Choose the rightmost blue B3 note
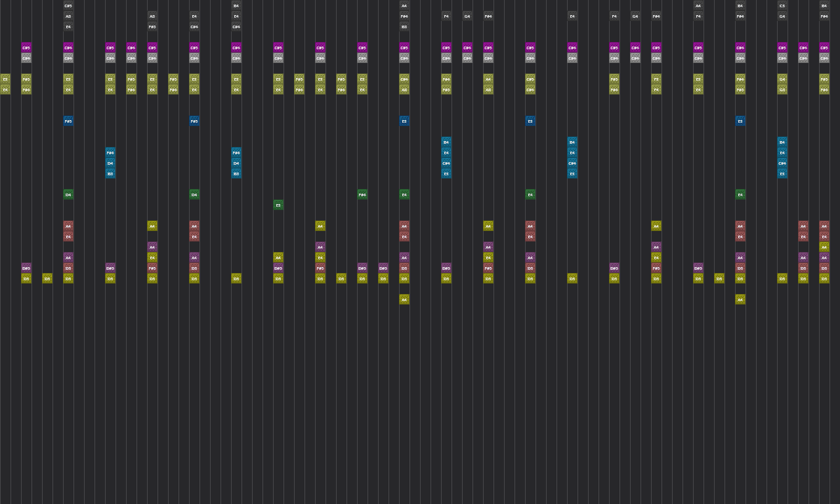Image resolution: width=840 pixels, height=504 pixels. [x=236, y=173]
